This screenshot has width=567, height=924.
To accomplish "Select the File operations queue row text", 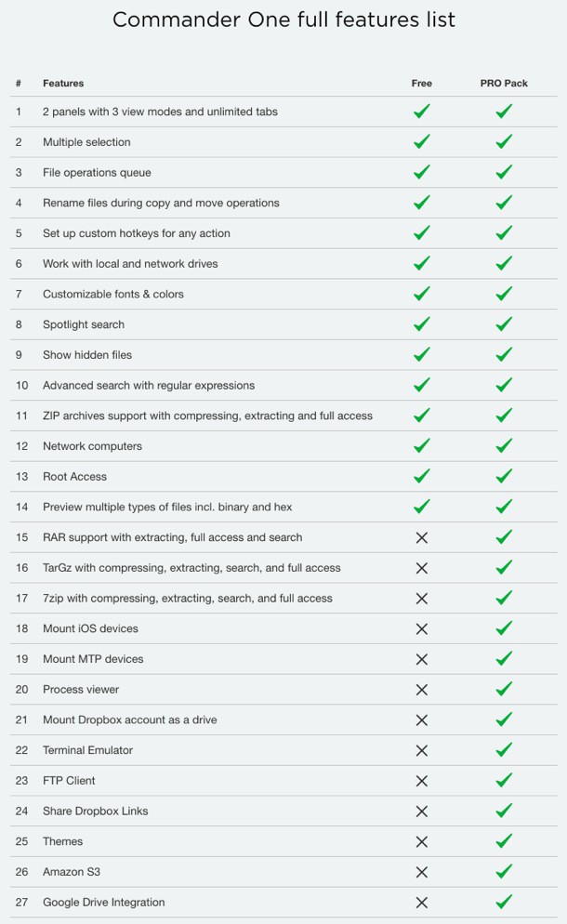I will point(97,173).
